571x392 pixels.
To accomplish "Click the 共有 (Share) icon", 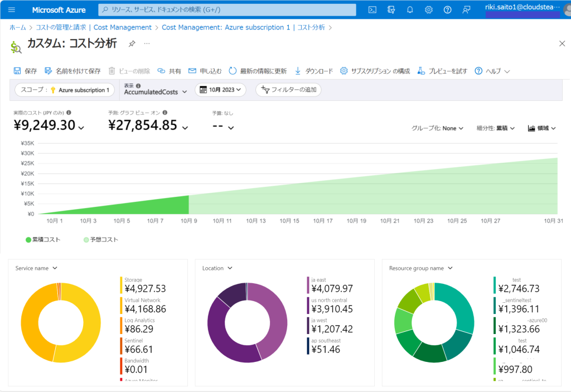I will (162, 71).
